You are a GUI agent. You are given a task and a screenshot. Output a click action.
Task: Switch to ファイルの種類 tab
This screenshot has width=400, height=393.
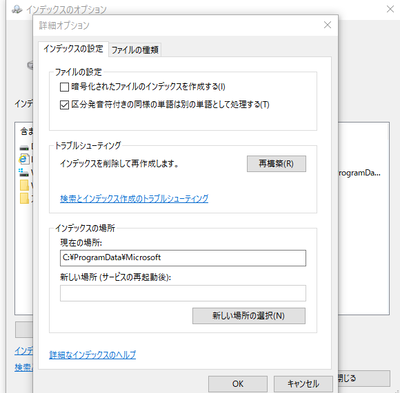[135, 50]
